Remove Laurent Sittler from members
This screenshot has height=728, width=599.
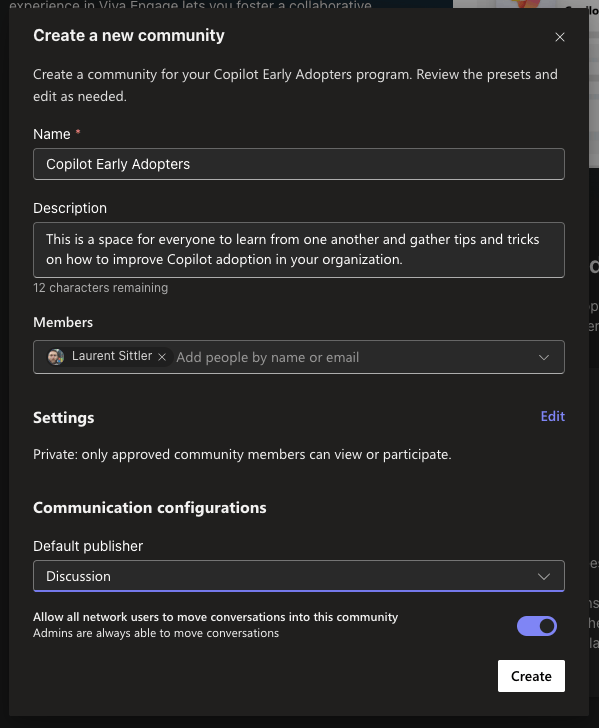pyautogui.click(x=162, y=357)
